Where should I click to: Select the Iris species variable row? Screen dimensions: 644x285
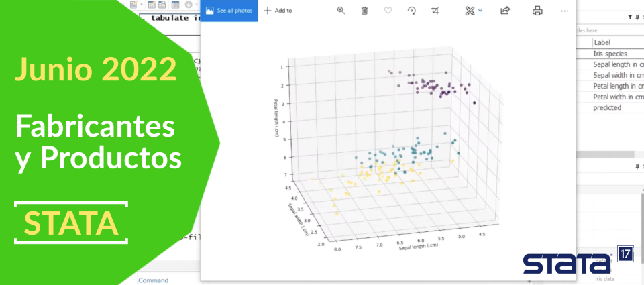(610, 54)
